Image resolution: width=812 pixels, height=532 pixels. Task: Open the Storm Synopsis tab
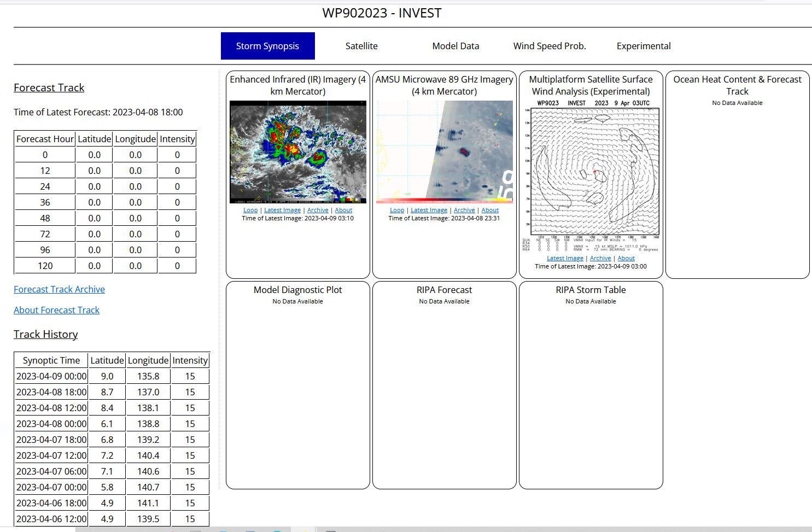tap(267, 46)
